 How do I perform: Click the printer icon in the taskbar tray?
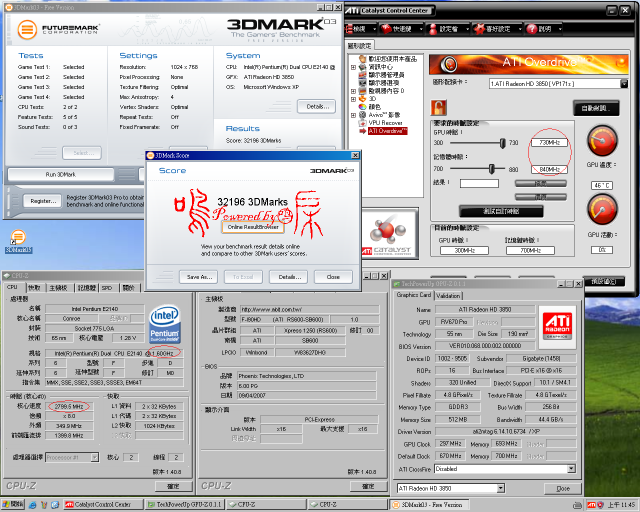tap(577, 505)
